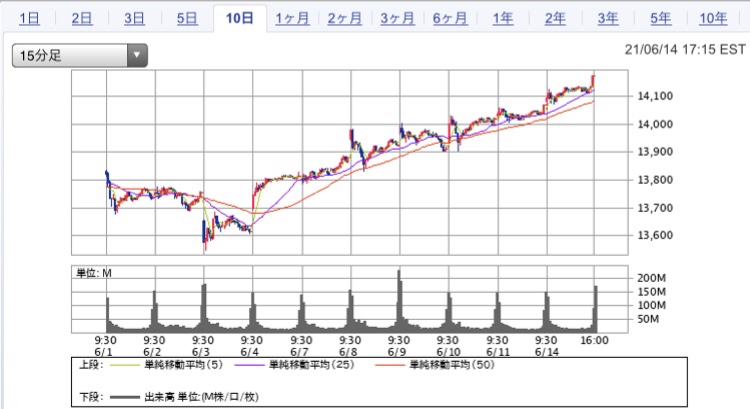Click the 9:30 6/11 date label
The image size is (750, 409).
497,346
